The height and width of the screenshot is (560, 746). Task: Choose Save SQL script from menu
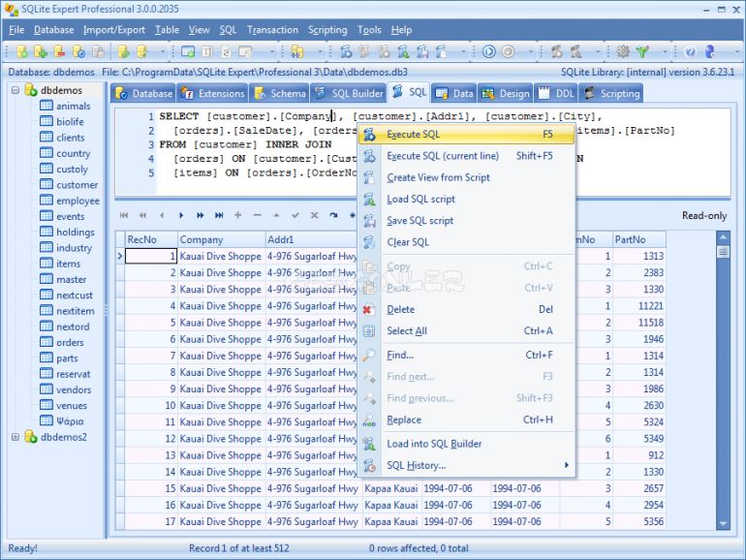click(x=466, y=221)
